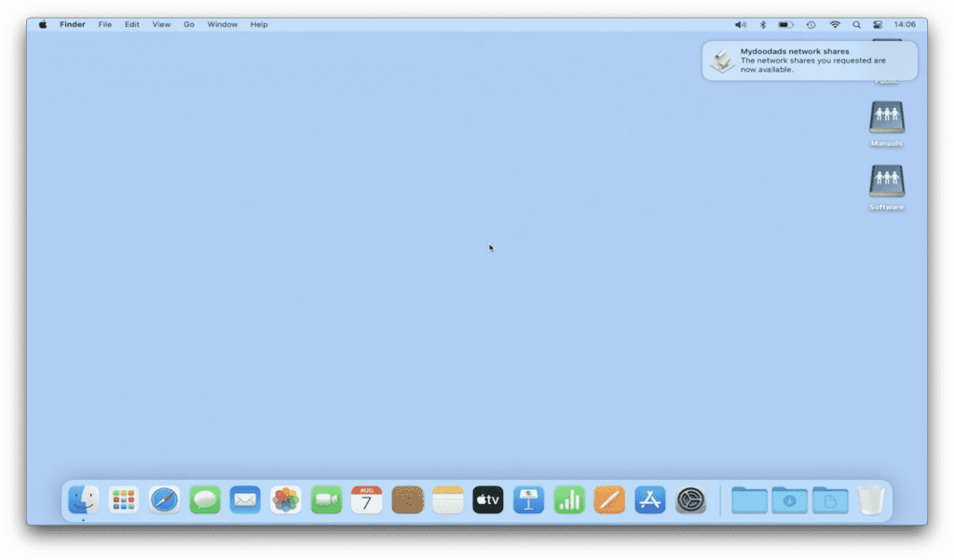Open the Apple menu

point(43,25)
